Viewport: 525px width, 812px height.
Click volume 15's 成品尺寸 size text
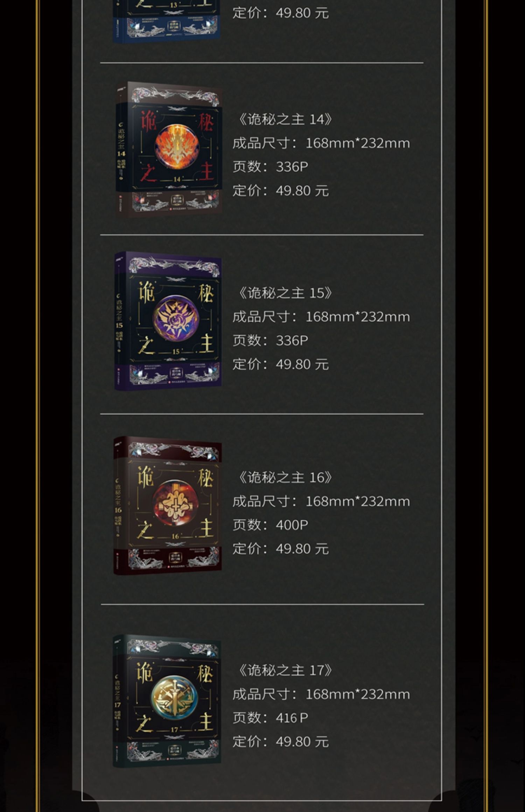tap(321, 317)
